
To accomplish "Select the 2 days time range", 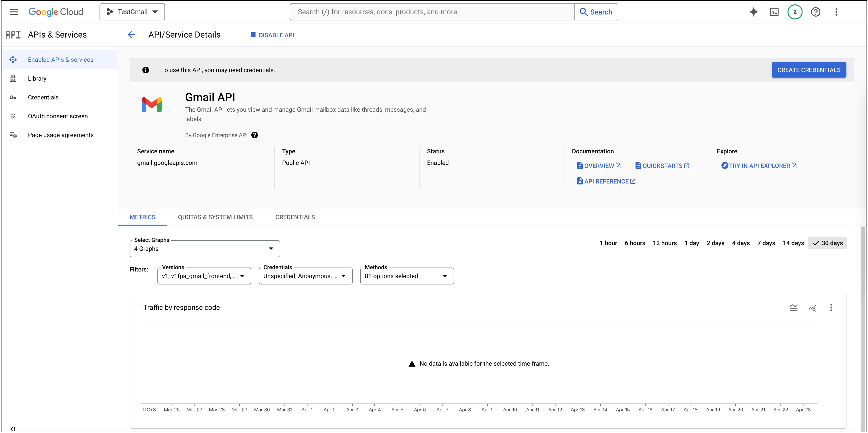I will [x=715, y=243].
